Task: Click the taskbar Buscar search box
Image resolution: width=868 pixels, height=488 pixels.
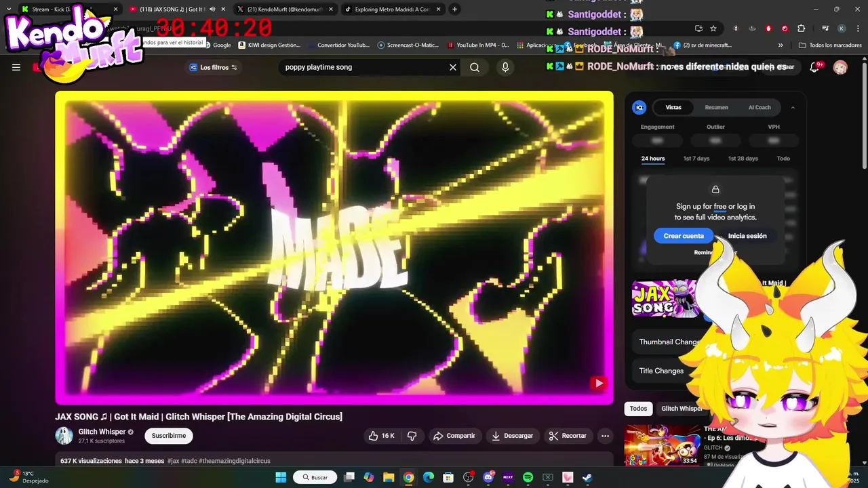Action: click(x=315, y=477)
